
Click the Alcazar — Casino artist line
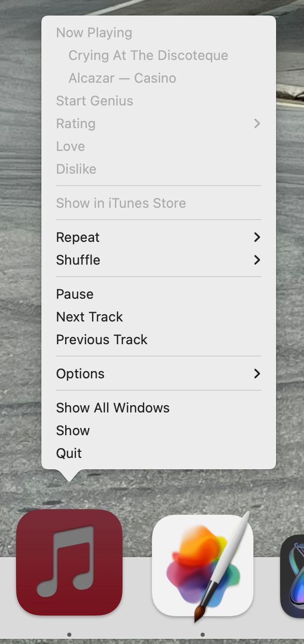(123, 78)
